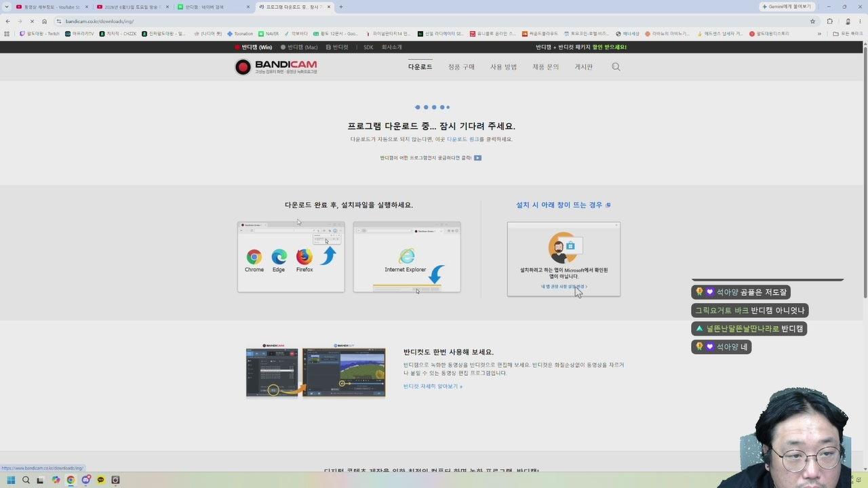Open the tab search dropdown arrow
The image size is (868, 488).
click(7, 7)
